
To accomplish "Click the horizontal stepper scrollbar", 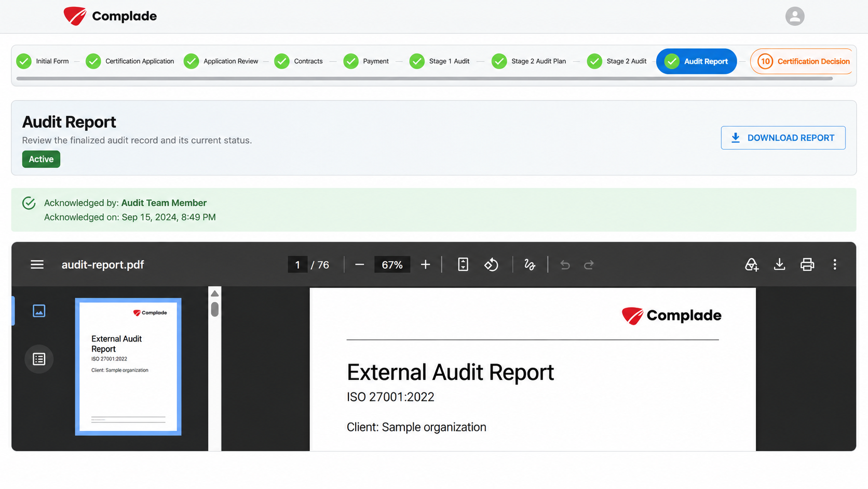I will point(424,78).
